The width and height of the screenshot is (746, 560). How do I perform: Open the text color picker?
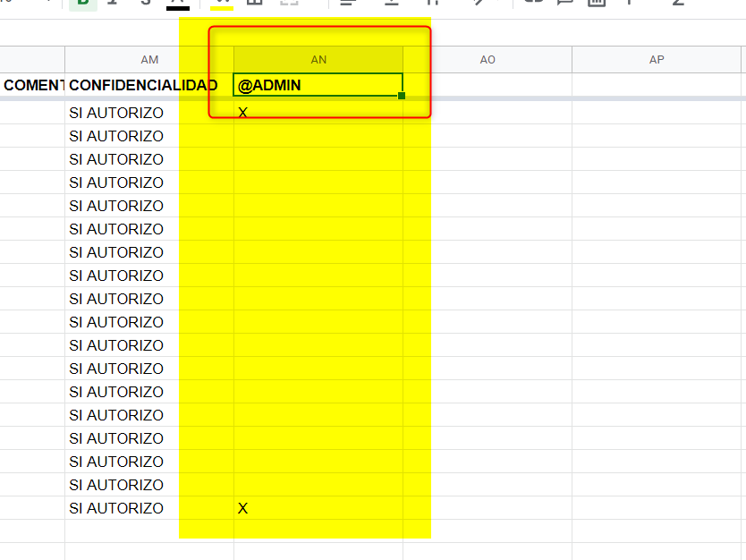(178, 3)
